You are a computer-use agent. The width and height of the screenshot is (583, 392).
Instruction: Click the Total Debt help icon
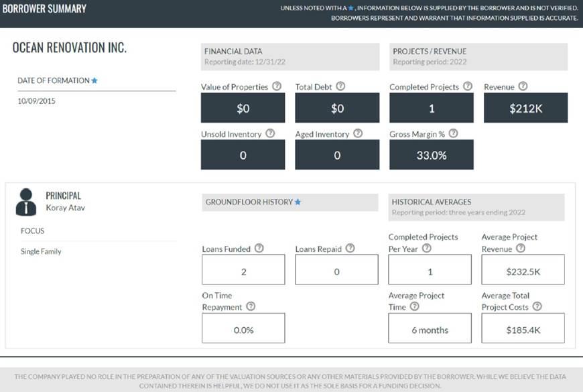coord(340,86)
